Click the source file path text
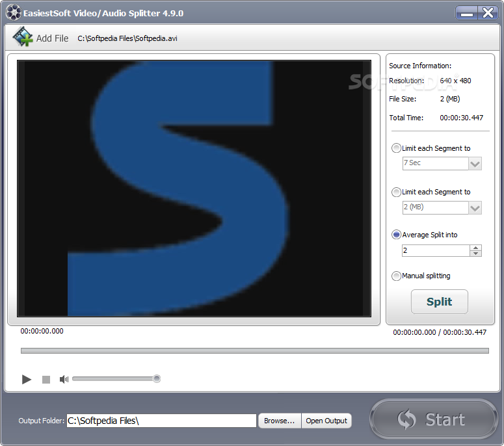504x446 pixels. pos(127,38)
